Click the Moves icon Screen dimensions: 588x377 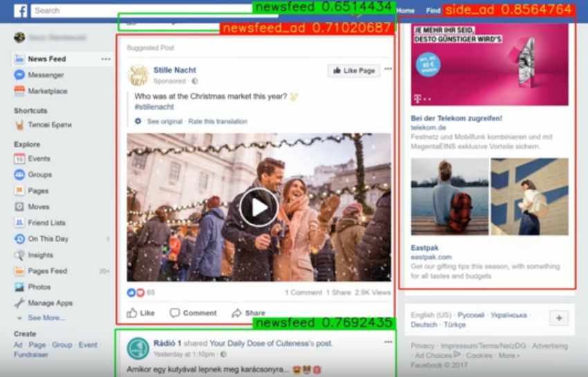click(x=19, y=207)
